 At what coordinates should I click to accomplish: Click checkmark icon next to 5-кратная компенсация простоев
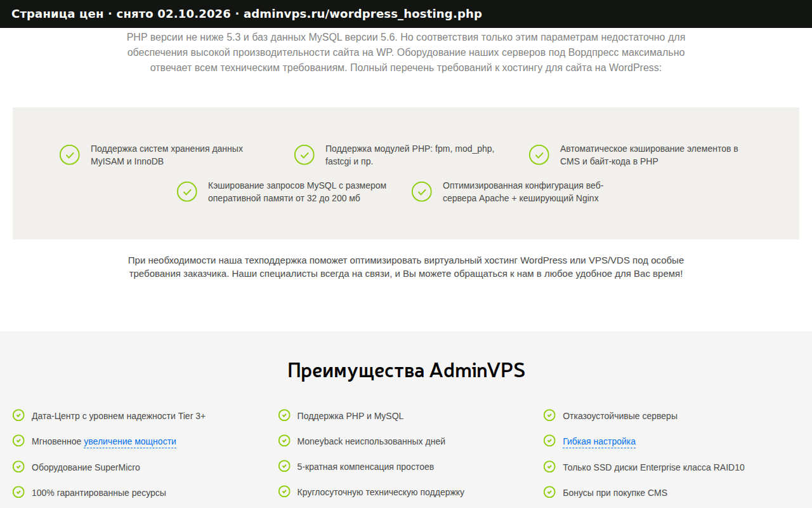[284, 466]
